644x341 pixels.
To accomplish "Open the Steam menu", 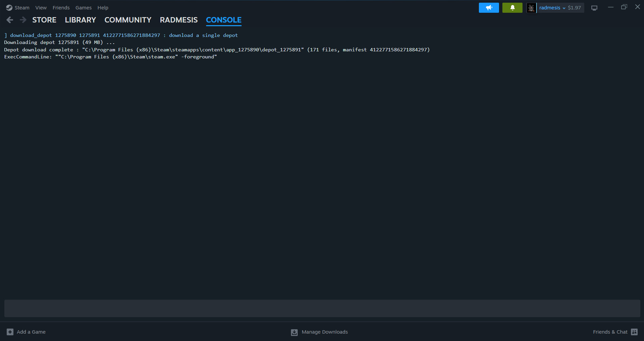I will [x=22, y=8].
